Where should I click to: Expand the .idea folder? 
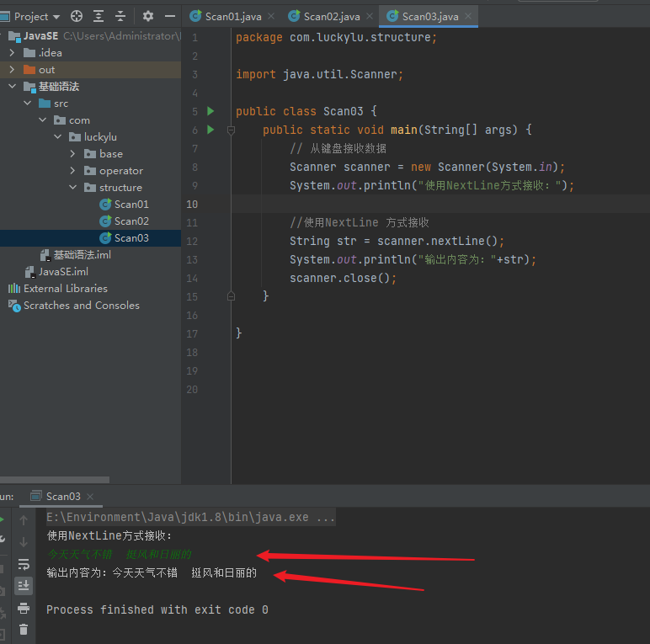[x=12, y=53]
